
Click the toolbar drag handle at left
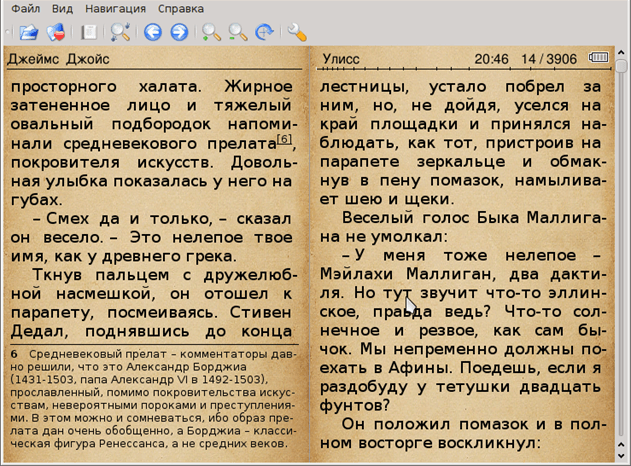pyautogui.click(x=6, y=32)
